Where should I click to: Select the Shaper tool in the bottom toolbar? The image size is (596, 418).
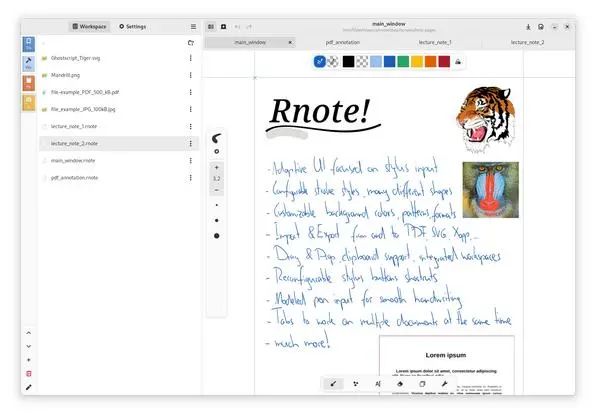356,384
